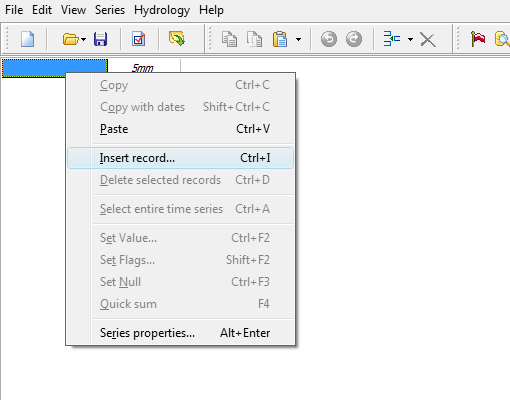Viewport: 510px width, 400px height.
Task: Expand the Open folder dropdown arrow
Action: (83, 40)
